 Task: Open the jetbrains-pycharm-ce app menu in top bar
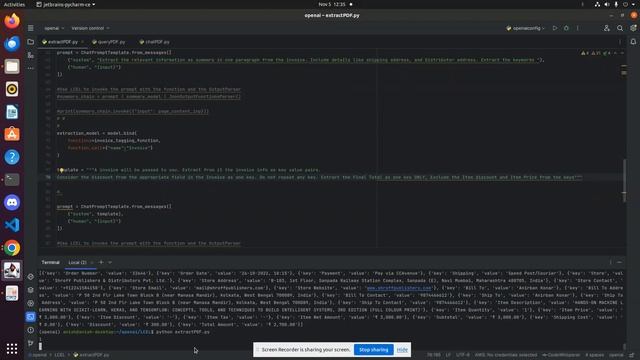pos(65,4)
